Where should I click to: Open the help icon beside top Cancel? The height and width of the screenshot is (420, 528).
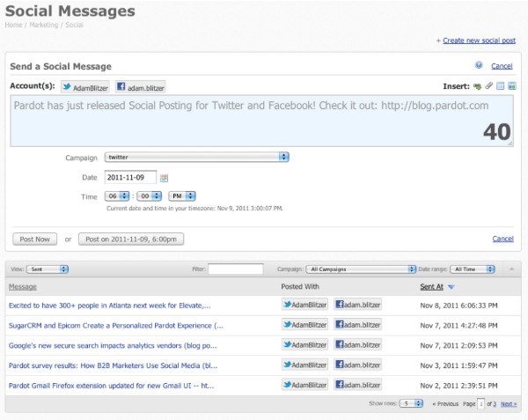[479, 65]
